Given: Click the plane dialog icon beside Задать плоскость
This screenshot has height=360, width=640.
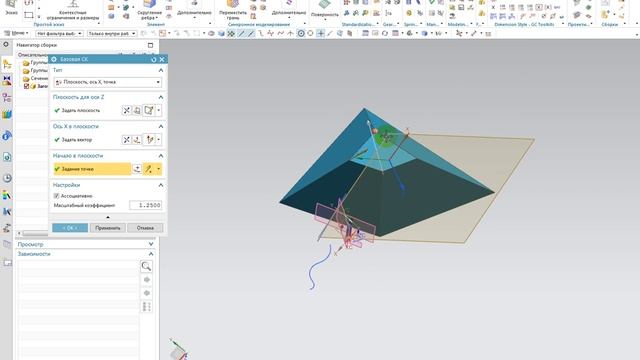Looking at the screenshot, I should 137,110.
